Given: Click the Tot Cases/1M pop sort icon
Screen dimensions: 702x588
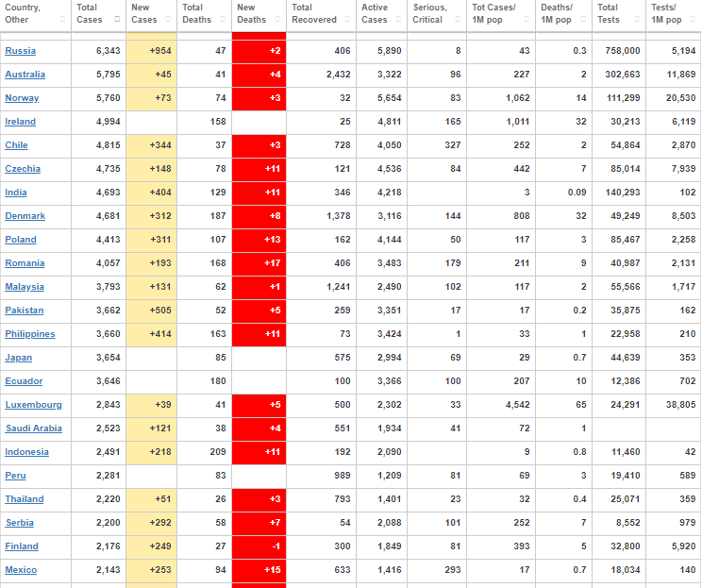Looking at the screenshot, I should click(526, 19).
